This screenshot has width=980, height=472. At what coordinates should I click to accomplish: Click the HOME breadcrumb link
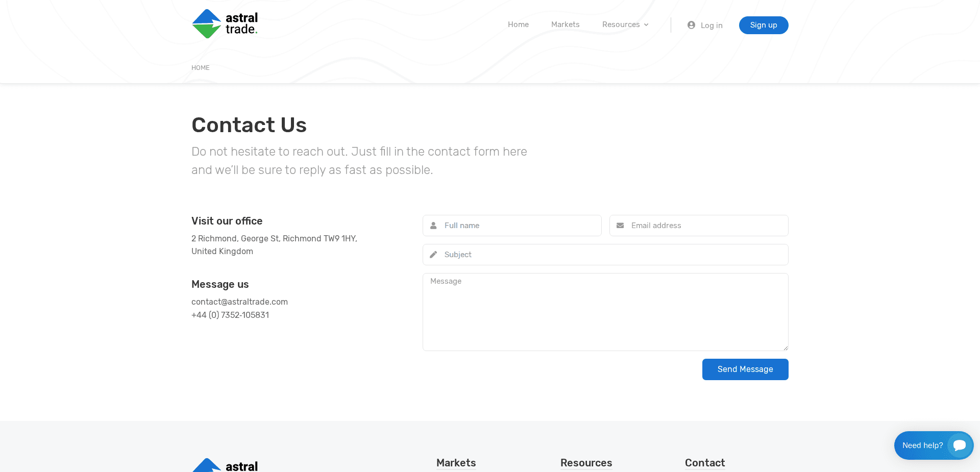coord(200,67)
